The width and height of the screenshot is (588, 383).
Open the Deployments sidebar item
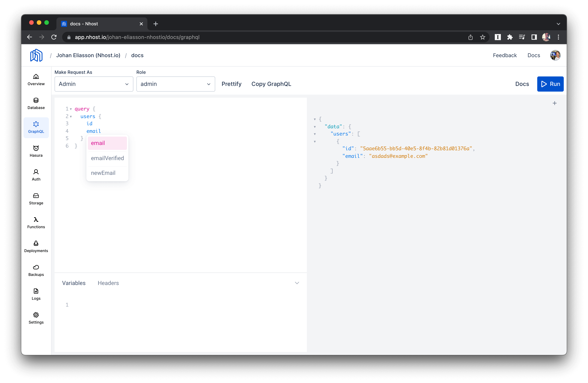(x=36, y=247)
